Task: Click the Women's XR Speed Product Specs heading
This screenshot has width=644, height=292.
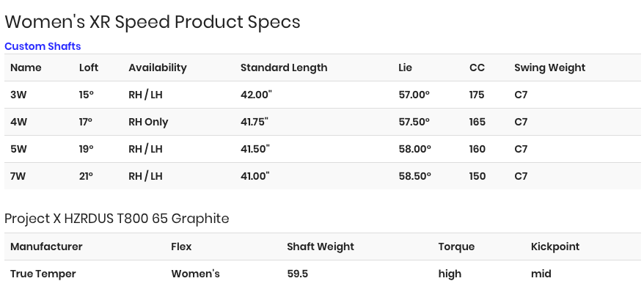Action: click(x=153, y=22)
